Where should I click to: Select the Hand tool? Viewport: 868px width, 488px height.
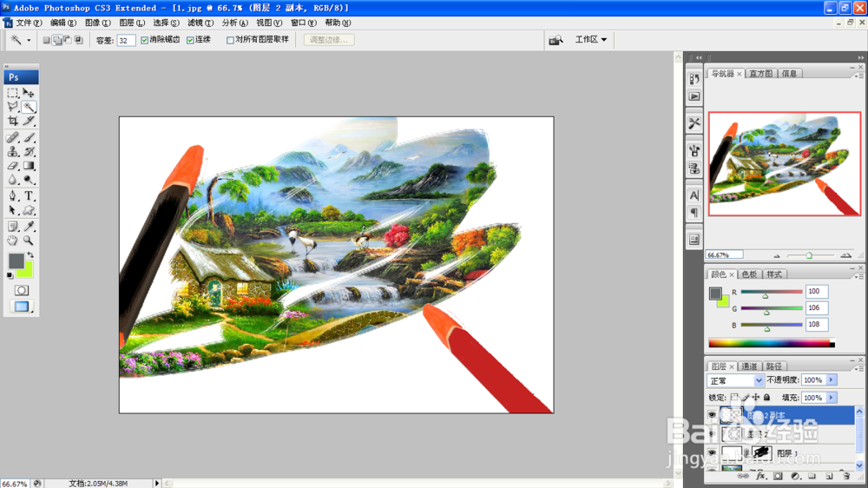tap(13, 241)
